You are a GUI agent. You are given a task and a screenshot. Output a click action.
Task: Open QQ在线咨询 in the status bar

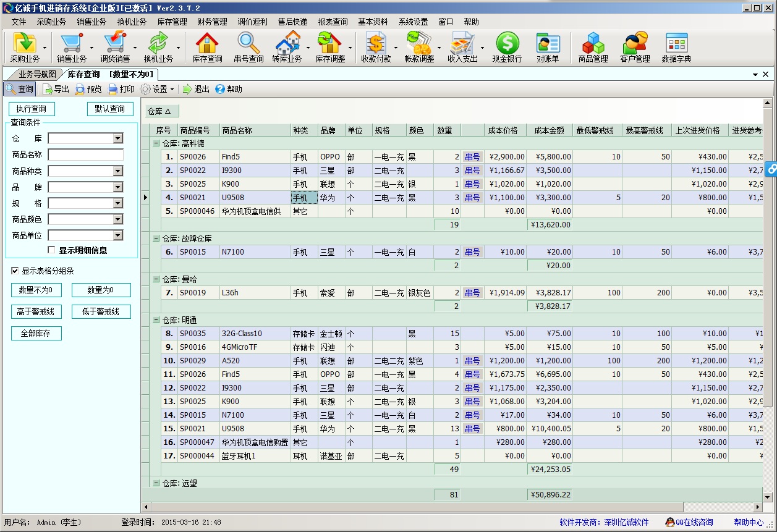689,522
